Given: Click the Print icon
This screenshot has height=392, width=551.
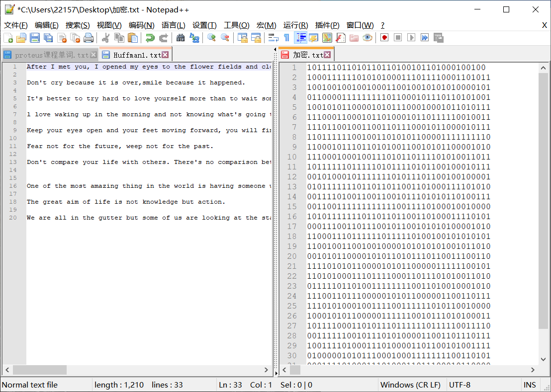Looking at the screenshot, I should click(x=89, y=38).
